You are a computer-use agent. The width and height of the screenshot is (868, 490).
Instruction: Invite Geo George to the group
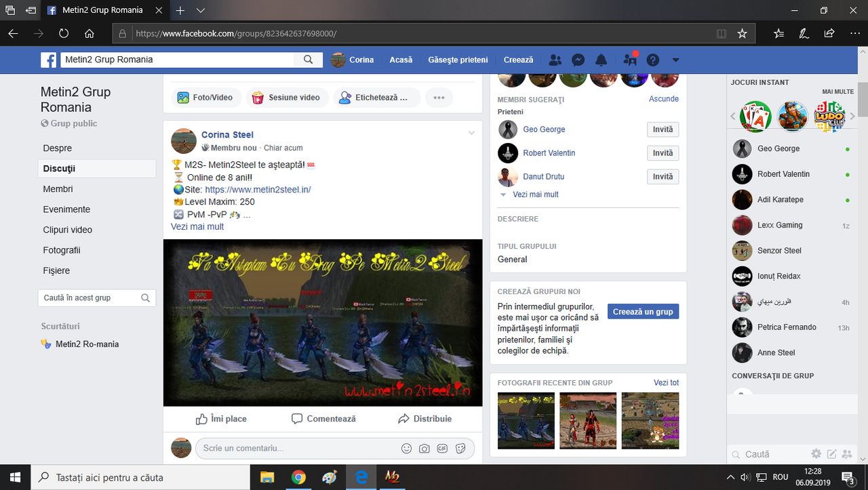(663, 129)
